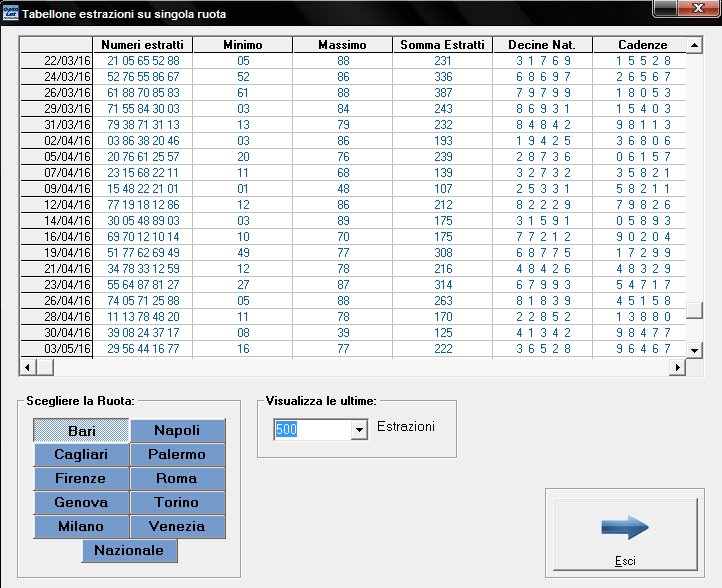Click numbers cell 29 56 44 16 77
Viewport: 722px width, 588px height.
[x=143, y=349]
